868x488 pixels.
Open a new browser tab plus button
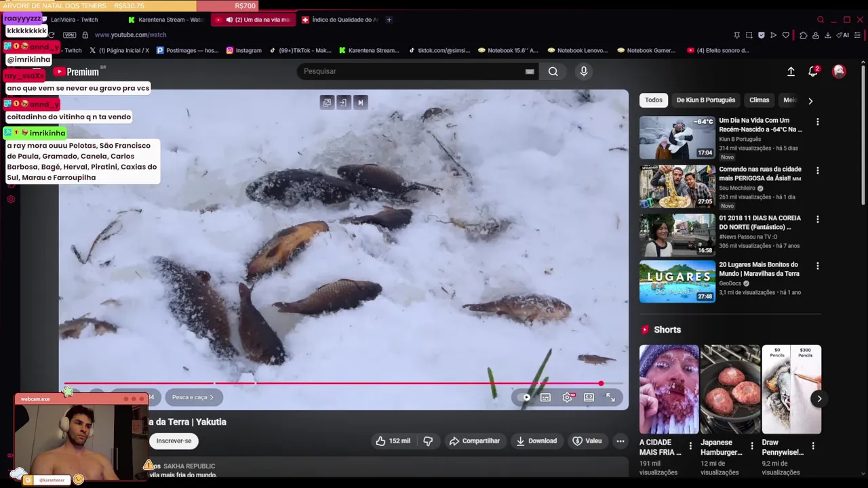[x=389, y=20]
